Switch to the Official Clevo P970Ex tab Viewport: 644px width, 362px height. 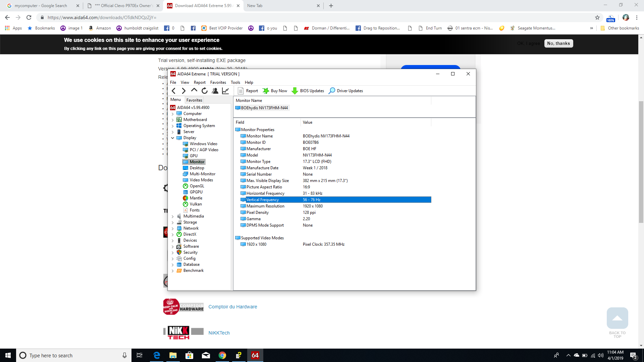coord(123,6)
